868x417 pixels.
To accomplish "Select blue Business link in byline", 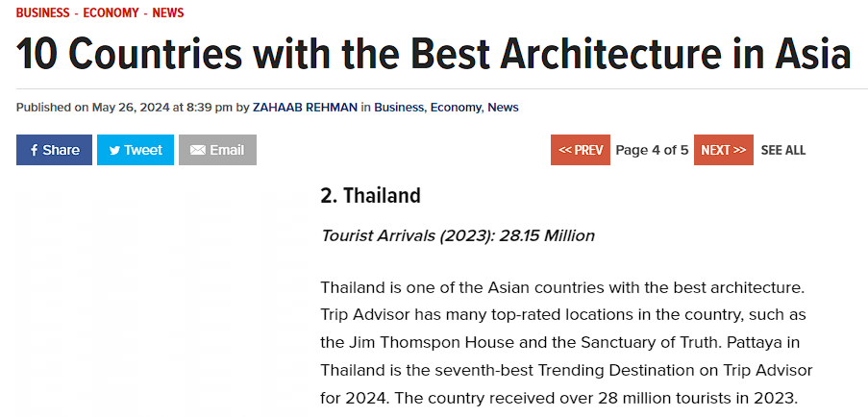I will (x=399, y=108).
